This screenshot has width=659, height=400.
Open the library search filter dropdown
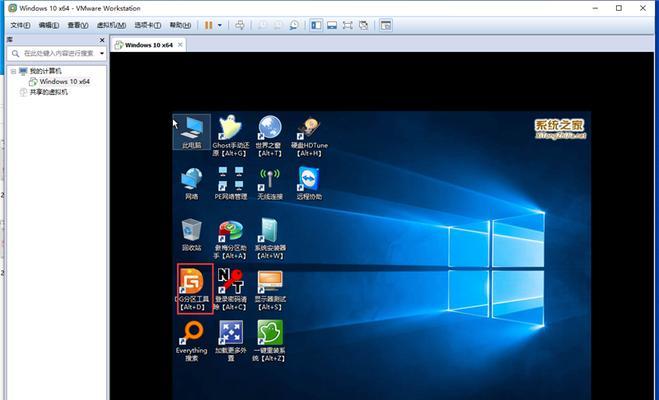click(102, 53)
